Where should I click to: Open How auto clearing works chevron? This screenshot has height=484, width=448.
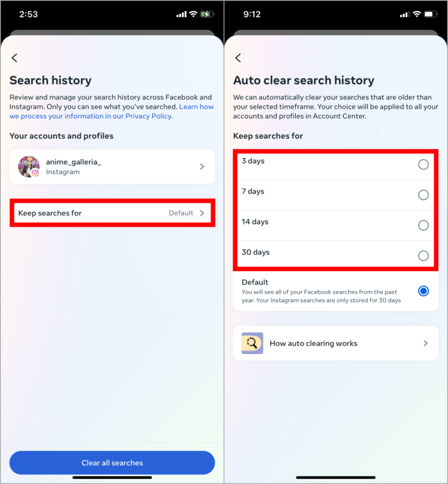point(425,343)
